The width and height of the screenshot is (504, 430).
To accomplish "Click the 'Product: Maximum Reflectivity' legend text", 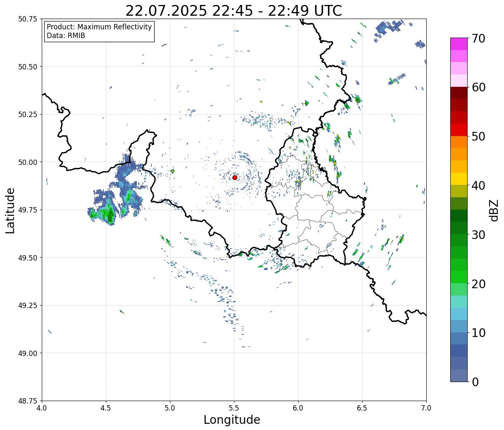I will pos(99,27).
